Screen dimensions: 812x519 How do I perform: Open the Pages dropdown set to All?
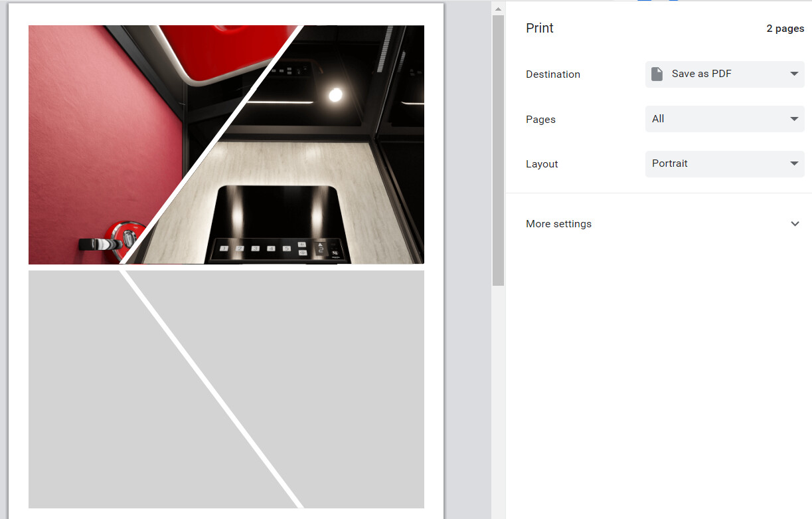tap(724, 119)
